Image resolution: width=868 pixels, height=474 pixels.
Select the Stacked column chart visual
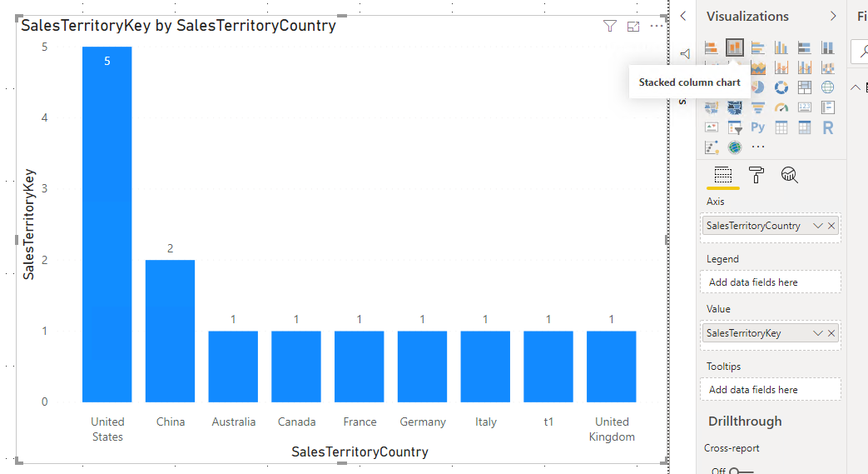pos(735,47)
